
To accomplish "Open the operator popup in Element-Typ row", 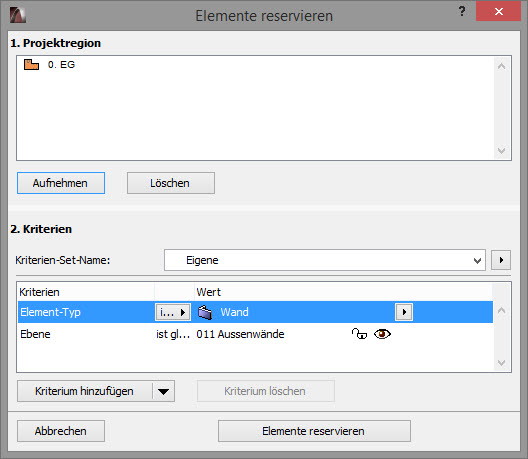I will click(x=173, y=312).
